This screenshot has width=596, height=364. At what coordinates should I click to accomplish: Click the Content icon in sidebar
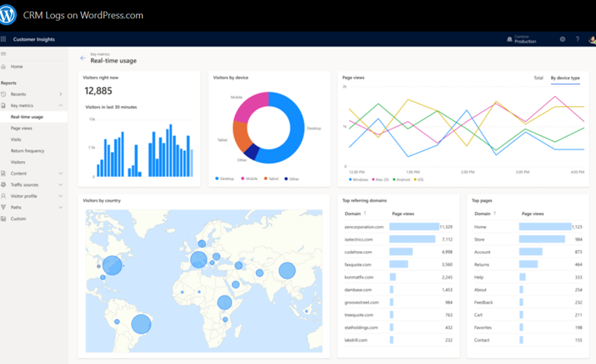[3, 173]
